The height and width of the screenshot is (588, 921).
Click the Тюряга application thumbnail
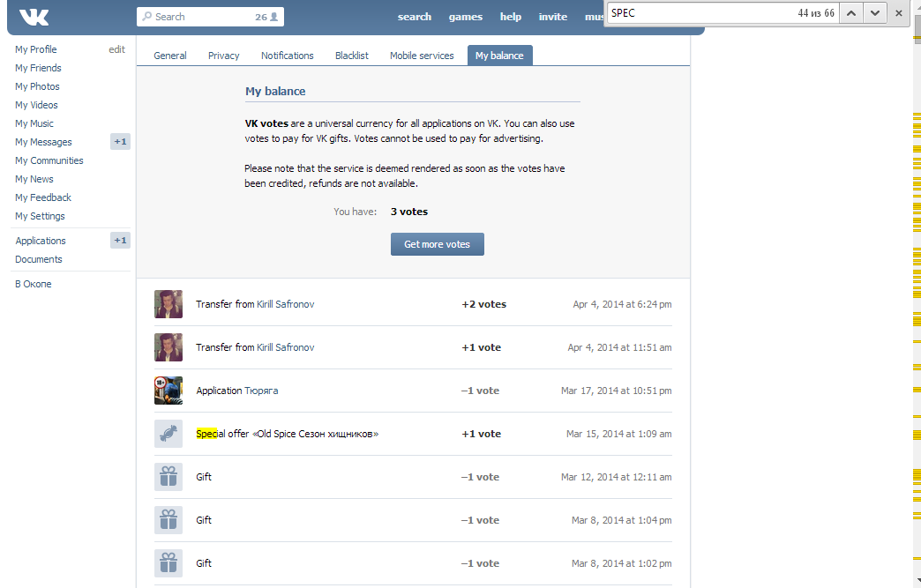(x=168, y=391)
